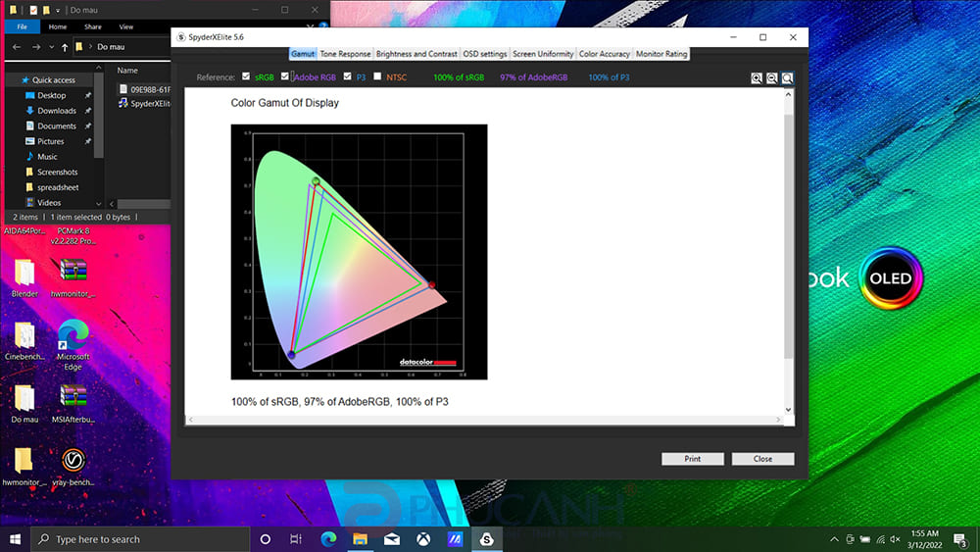Click the Microsoft Edge desktop shortcut
This screenshot has height=552, width=980.
[x=73, y=345]
